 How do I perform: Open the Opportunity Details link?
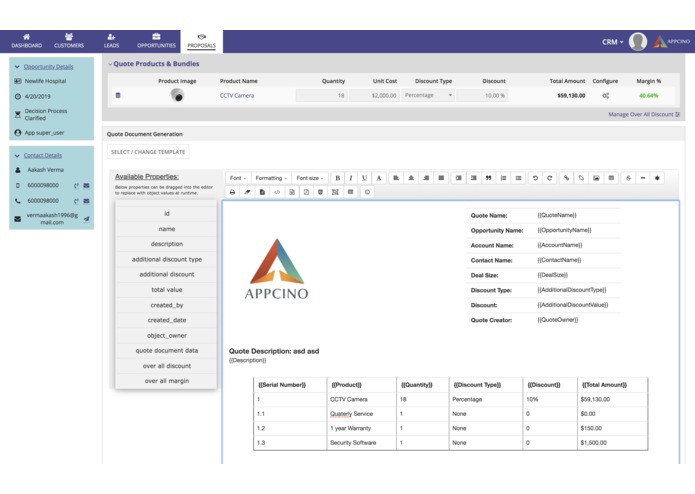(x=48, y=67)
